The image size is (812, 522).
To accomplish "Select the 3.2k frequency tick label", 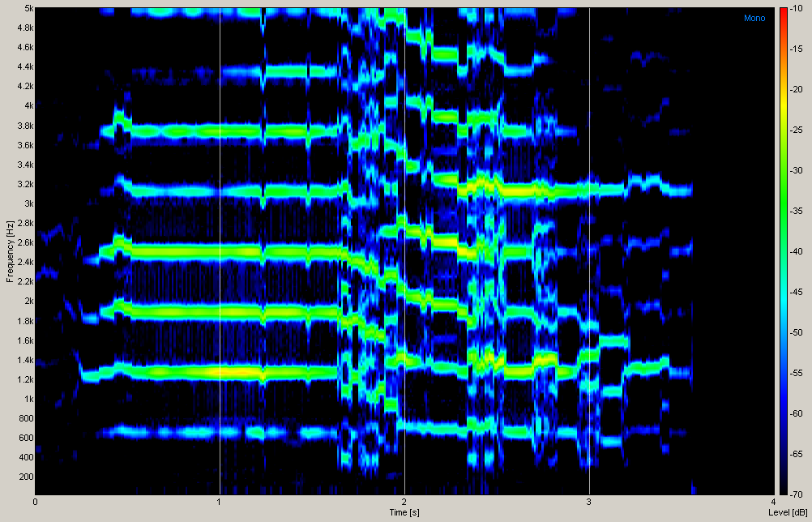I will click(x=25, y=184).
